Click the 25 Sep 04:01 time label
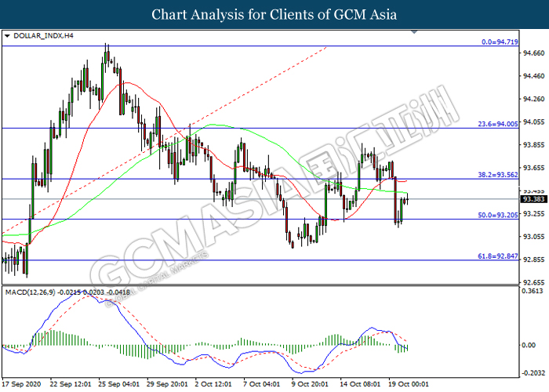The image size is (549, 392). (118, 384)
